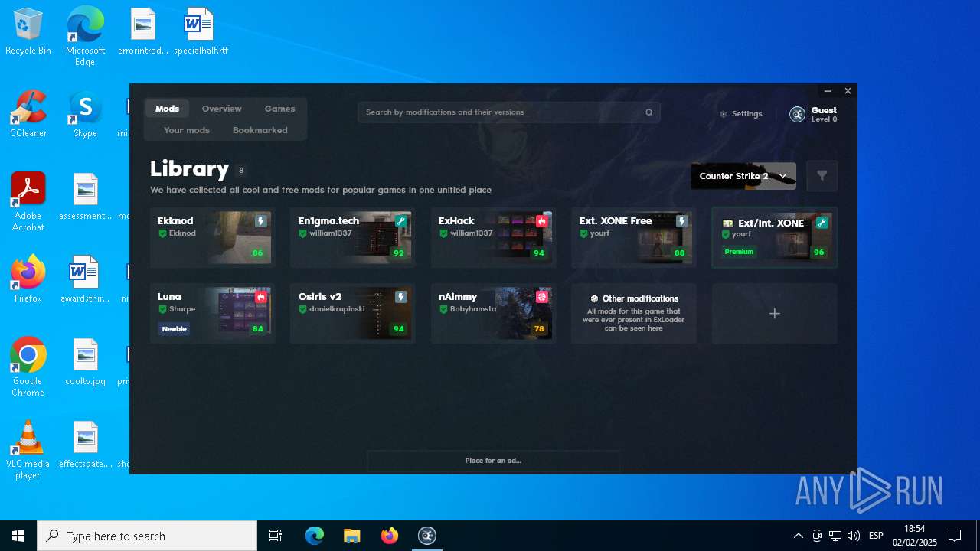
Task: Select the CCleaner desktop shortcut
Action: (x=28, y=115)
